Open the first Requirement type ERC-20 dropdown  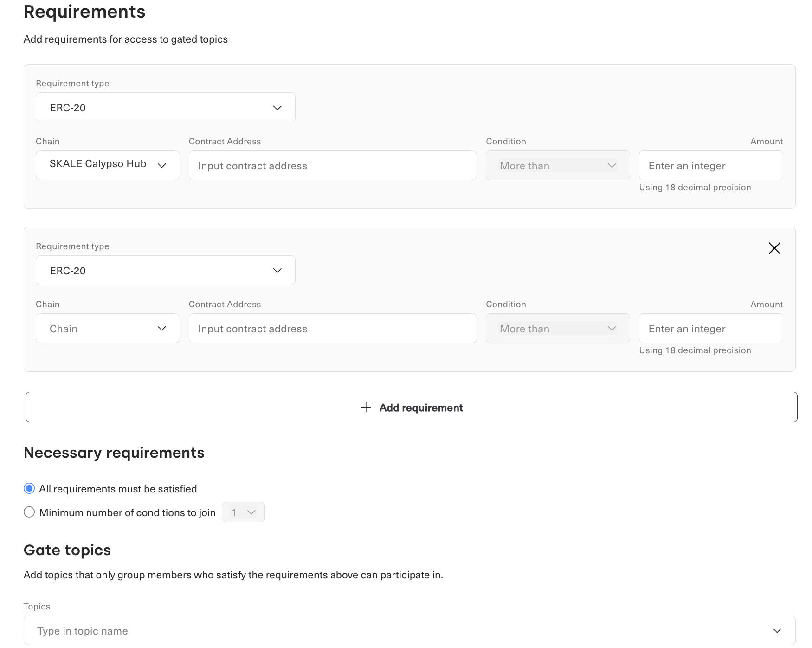[165, 108]
